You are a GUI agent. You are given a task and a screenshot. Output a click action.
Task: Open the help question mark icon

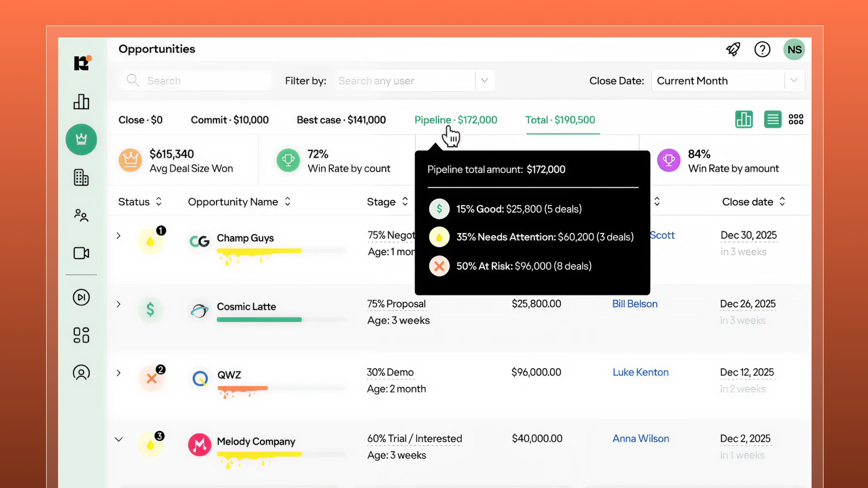[x=762, y=49]
